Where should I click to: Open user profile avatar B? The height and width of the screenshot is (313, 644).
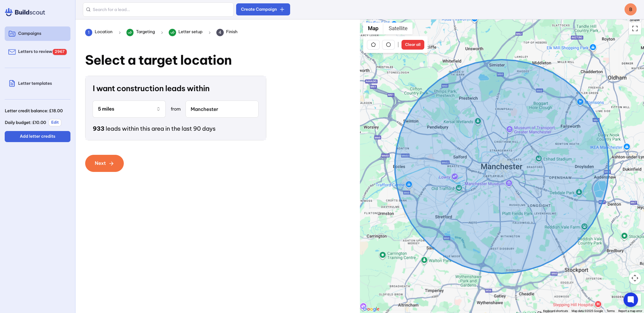point(630,9)
